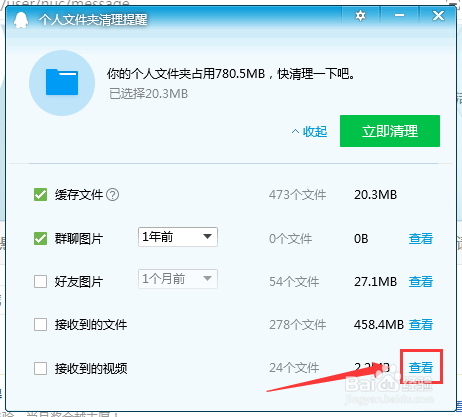Click the 54个文件 count
Image resolution: width=462 pixels, height=417 pixels.
click(294, 282)
